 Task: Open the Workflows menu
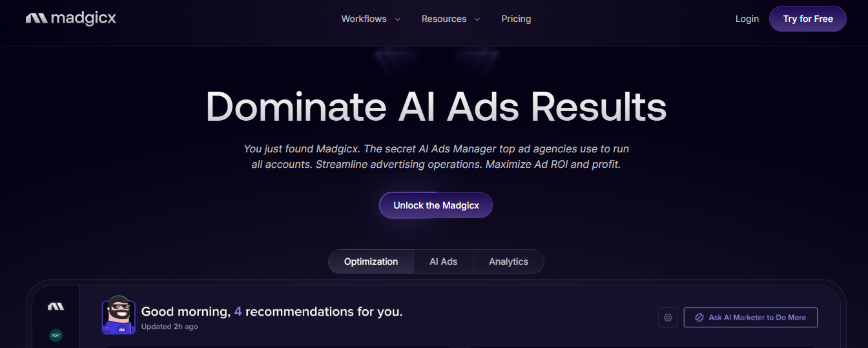coord(364,19)
